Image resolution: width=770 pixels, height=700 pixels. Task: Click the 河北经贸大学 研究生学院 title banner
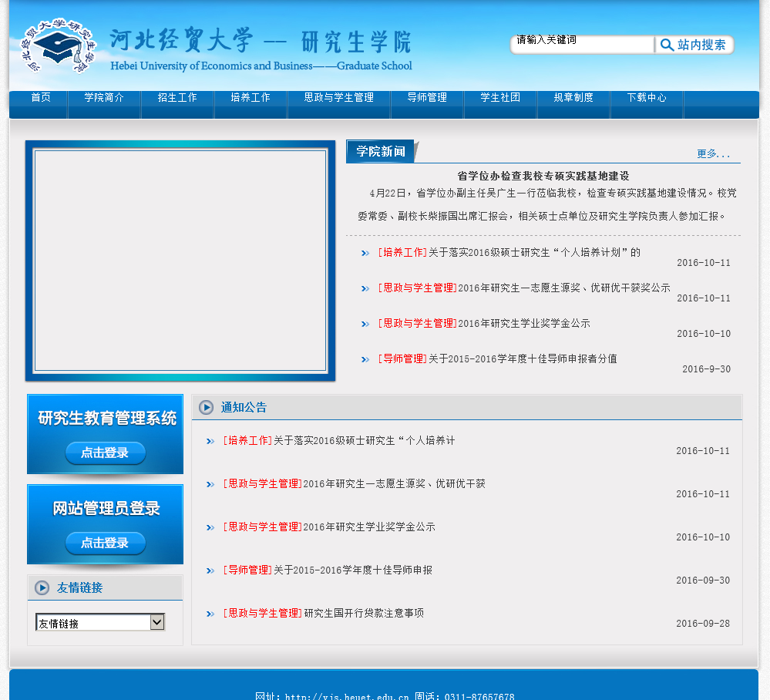tap(261, 48)
